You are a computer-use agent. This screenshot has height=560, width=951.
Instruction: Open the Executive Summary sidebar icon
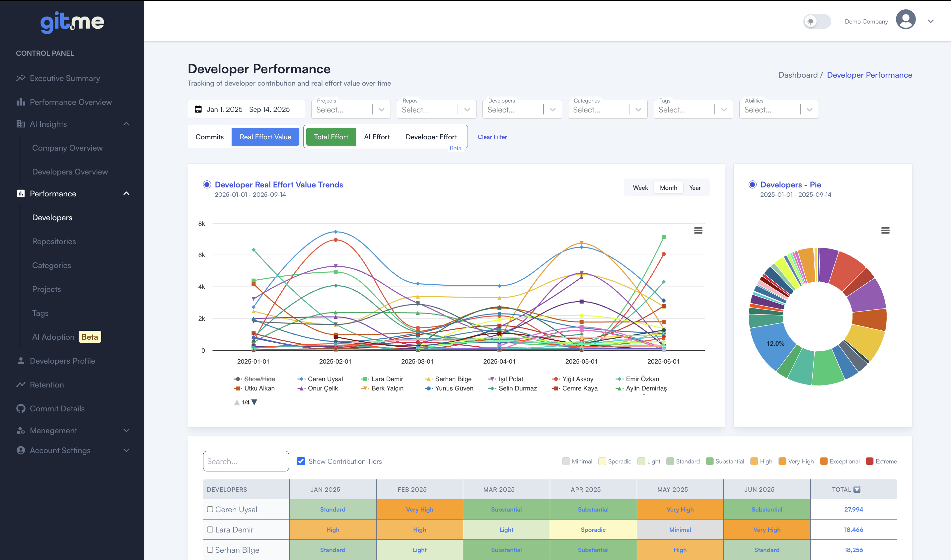21,78
